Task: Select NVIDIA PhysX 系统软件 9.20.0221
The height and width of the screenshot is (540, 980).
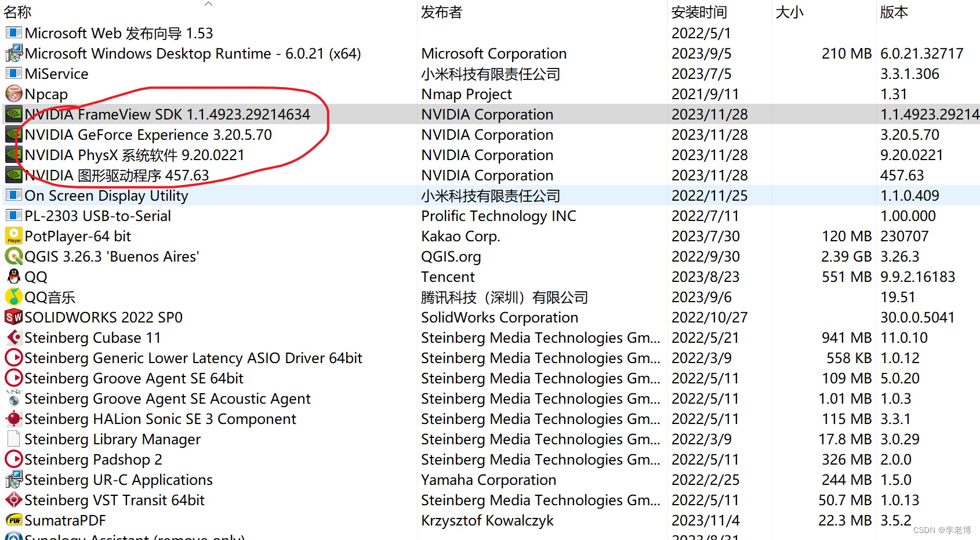Action: [135, 155]
